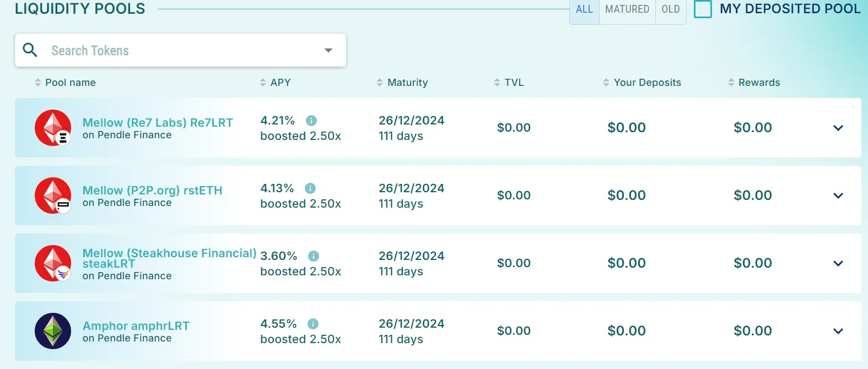Open the Amphor amphrLRT pool link

pyautogui.click(x=136, y=326)
